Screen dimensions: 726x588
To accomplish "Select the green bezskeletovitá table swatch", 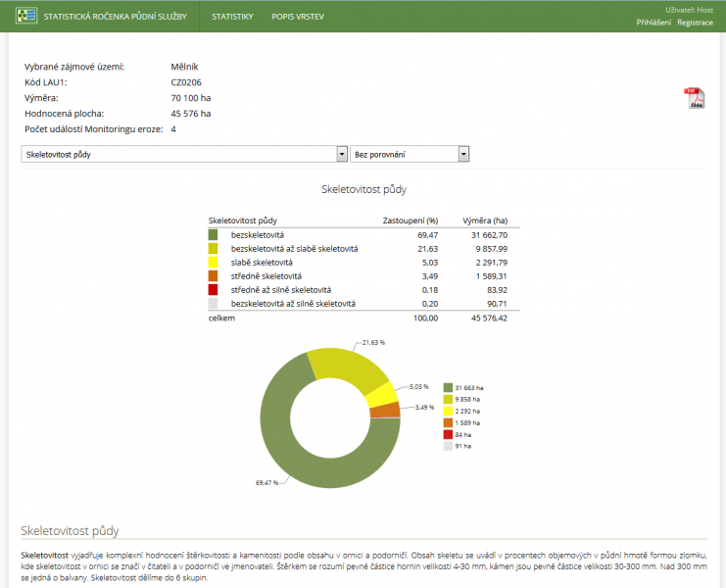I will point(214,235).
